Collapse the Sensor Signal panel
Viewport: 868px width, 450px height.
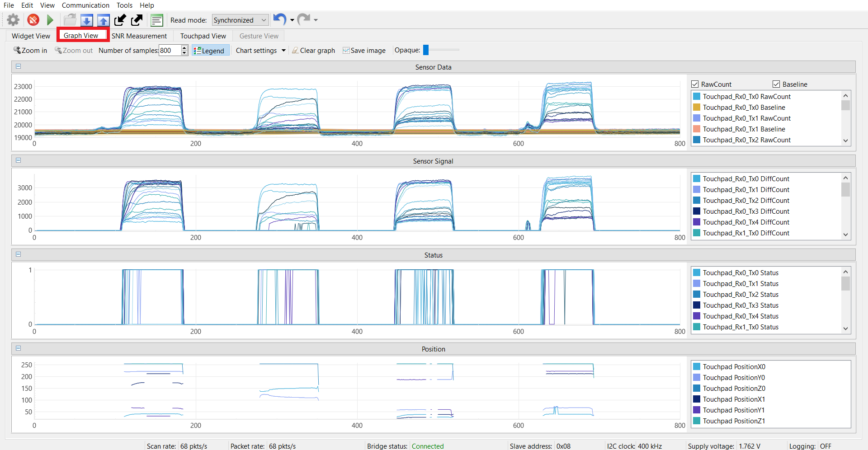pos(19,160)
